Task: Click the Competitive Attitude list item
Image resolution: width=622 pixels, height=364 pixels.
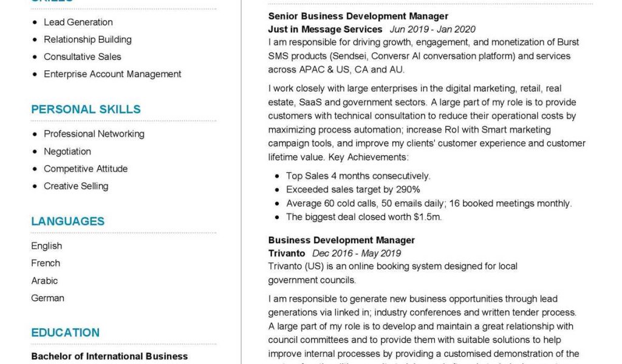Action: pos(85,169)
